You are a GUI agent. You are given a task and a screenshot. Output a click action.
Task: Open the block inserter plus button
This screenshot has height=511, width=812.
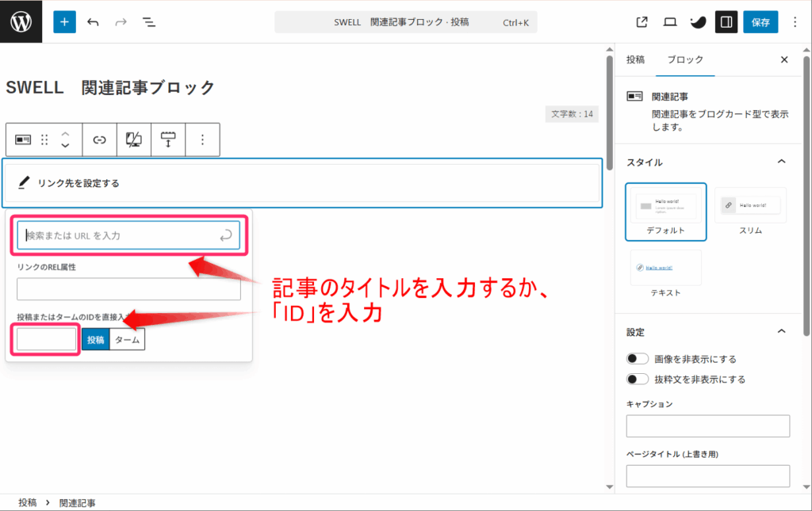tap(64, 21)
